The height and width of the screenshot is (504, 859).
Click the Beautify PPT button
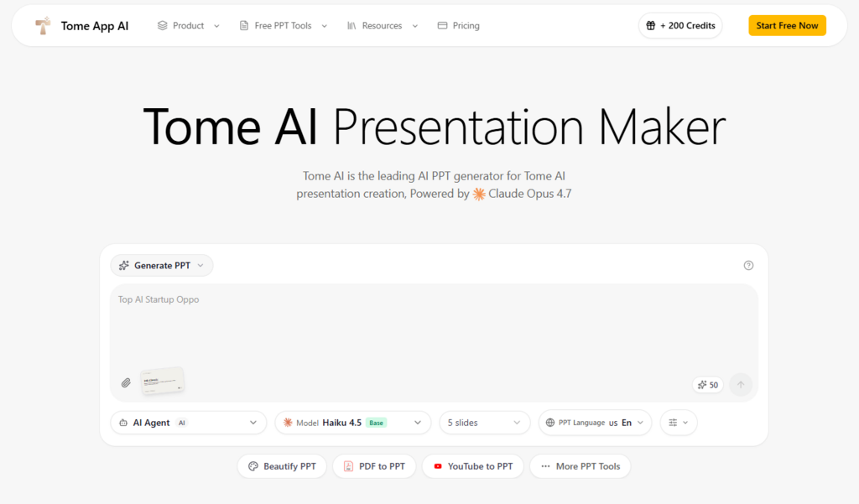coord(282,466)
